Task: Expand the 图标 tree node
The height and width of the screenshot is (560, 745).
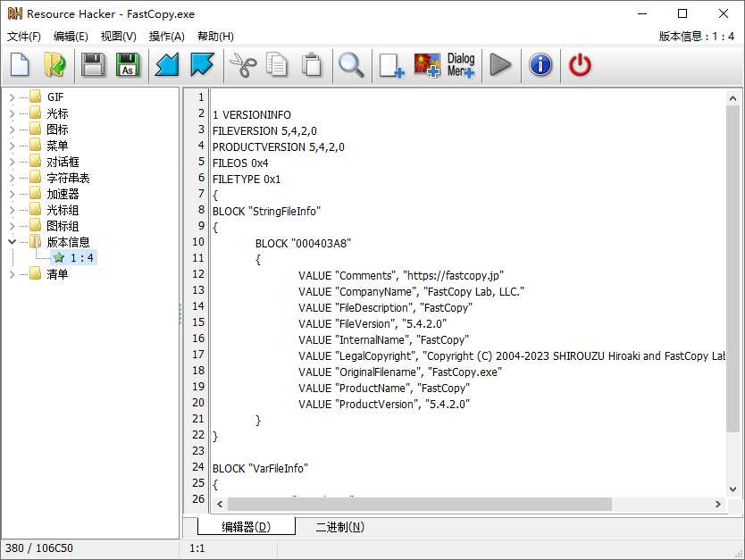Action: 12,130
